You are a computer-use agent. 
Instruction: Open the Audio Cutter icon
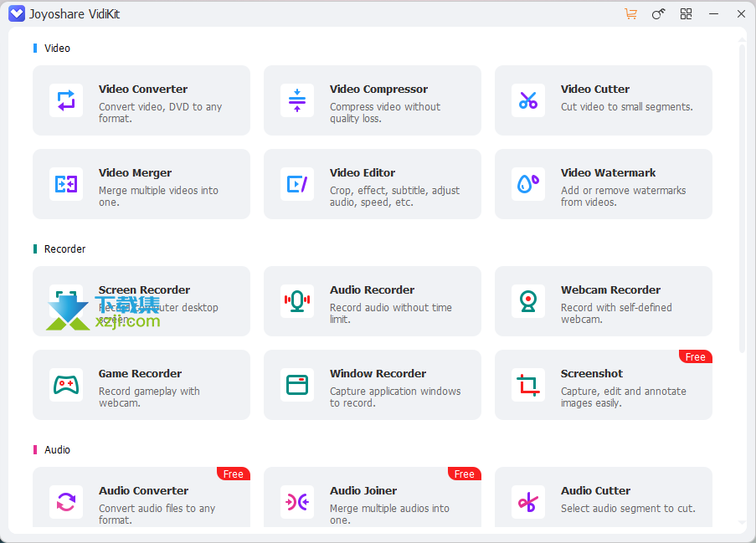(x=528, y=502)
